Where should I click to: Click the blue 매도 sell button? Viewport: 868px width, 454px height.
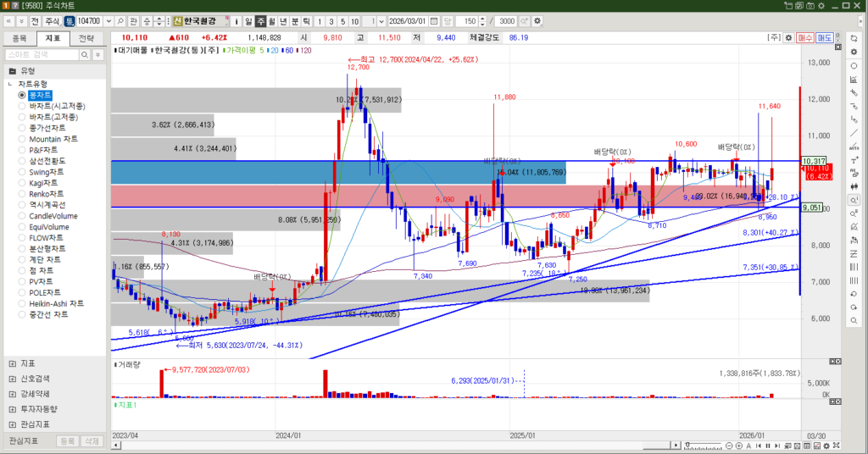[824, 38]
